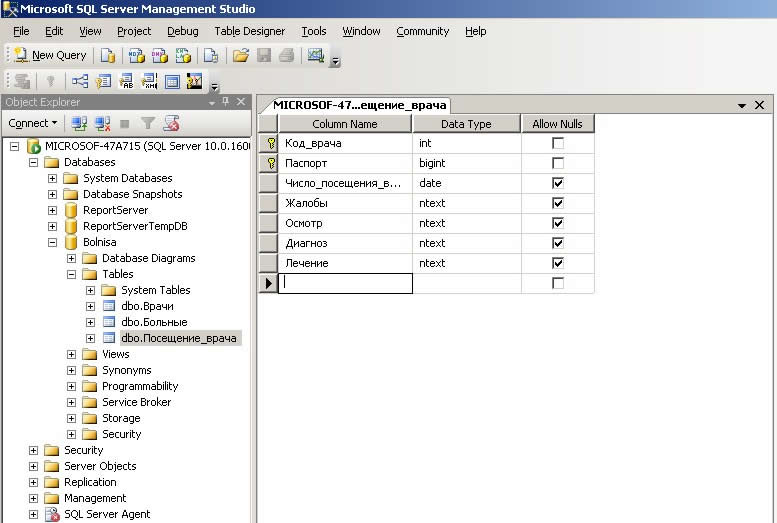Image resolution: width=777 pixels, height=523 pixels.
Task: Open SQL Server Compact Query icon
Action: [x=211, y=56]
